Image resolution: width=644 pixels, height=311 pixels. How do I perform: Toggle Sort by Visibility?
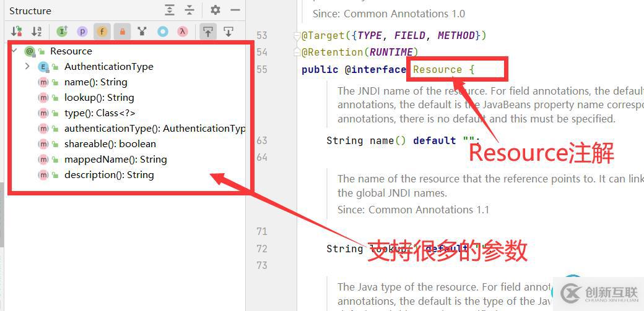click(x=17, y=31)
